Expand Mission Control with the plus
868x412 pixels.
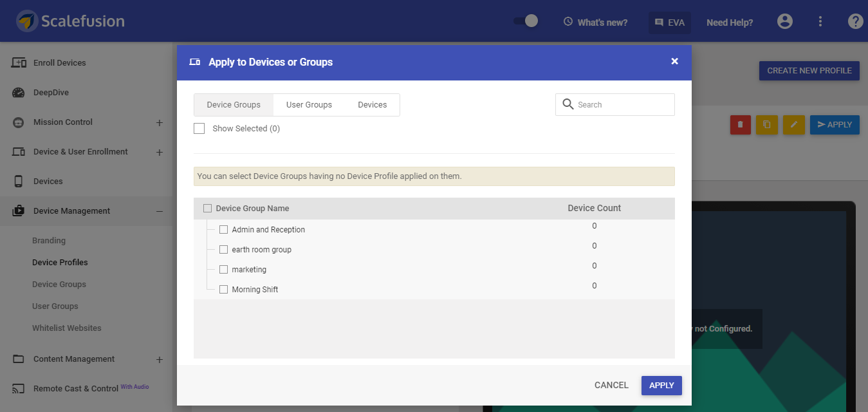pos(160,122)
